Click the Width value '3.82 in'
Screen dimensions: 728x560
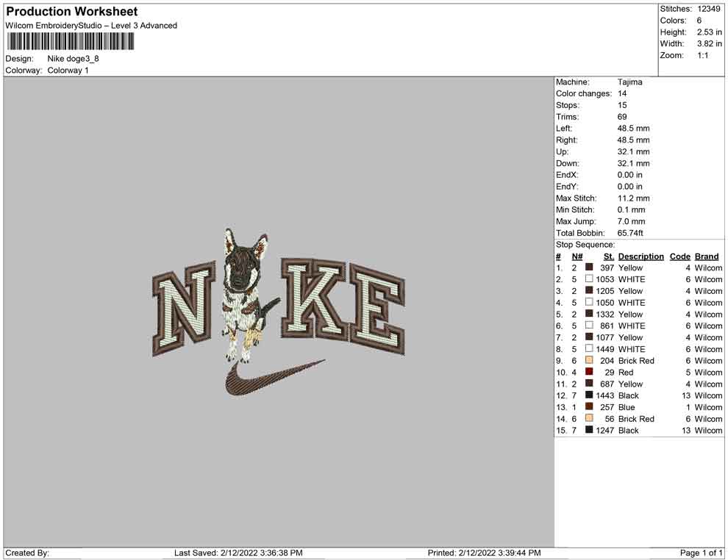coord(710,43)
